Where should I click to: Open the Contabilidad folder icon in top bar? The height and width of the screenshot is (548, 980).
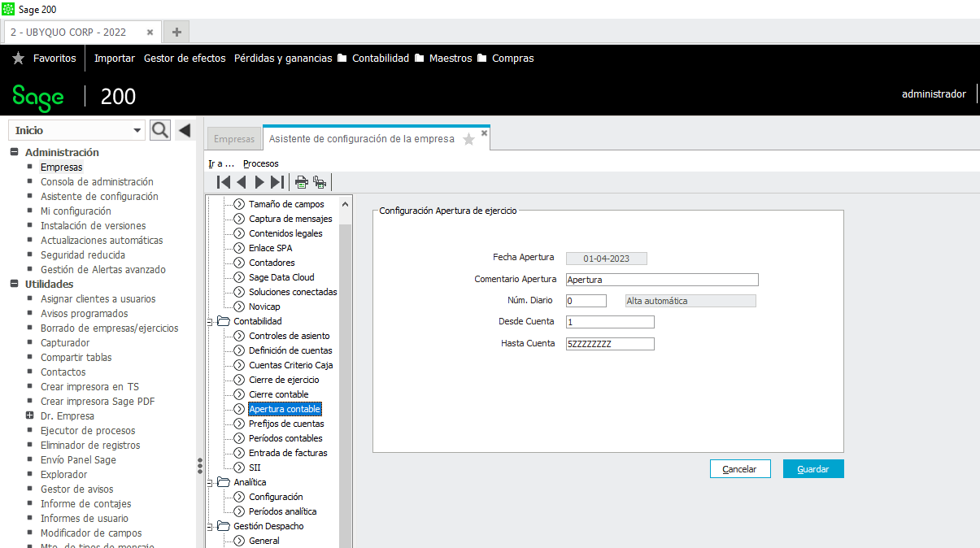tap(342, 59)
